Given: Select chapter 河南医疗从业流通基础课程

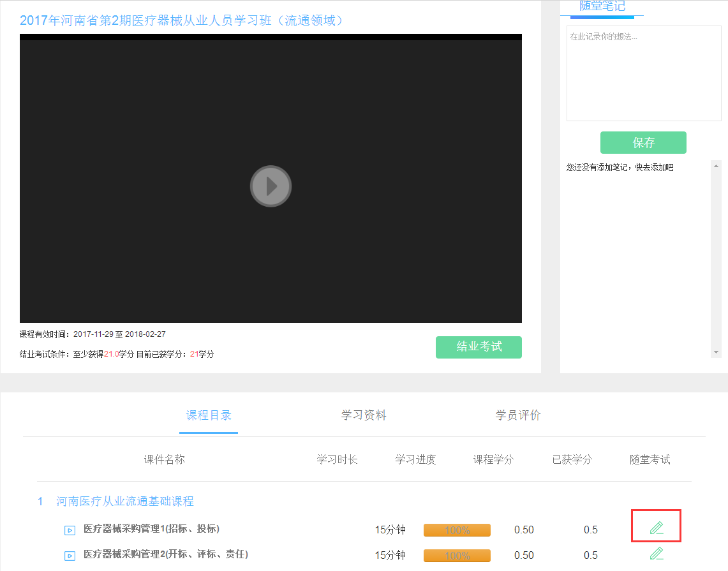Looking at the screenshot, I should click(x=125, y=501).
